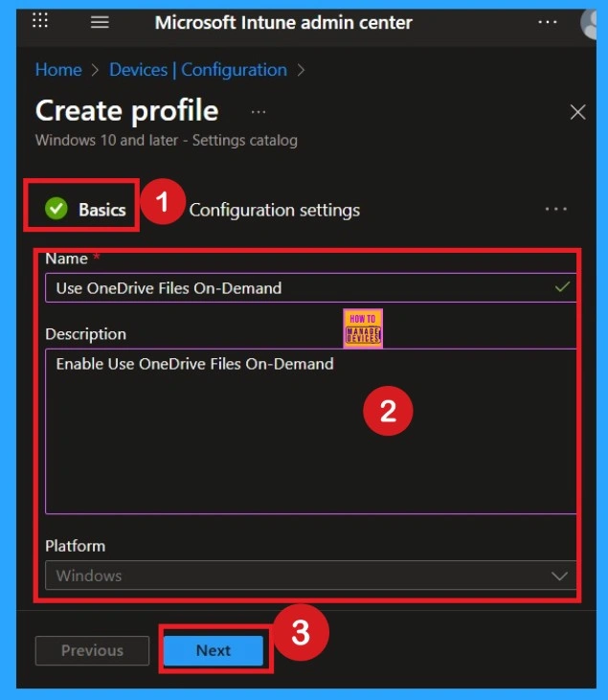Image resolution: width=608 pixels, height=700 pixels.
Task: Switch to the Basics step
Action: [101, 210]
